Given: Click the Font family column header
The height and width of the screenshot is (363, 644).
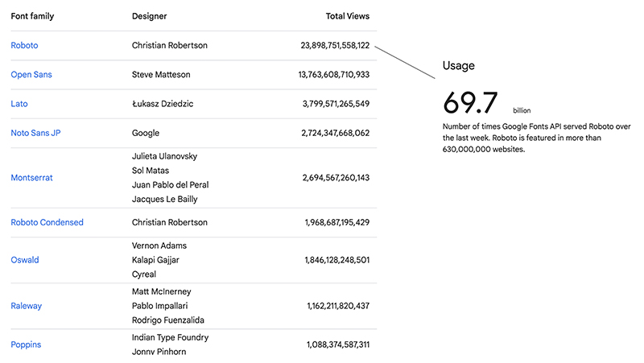Looking at the screenshot, I should 33,16.
